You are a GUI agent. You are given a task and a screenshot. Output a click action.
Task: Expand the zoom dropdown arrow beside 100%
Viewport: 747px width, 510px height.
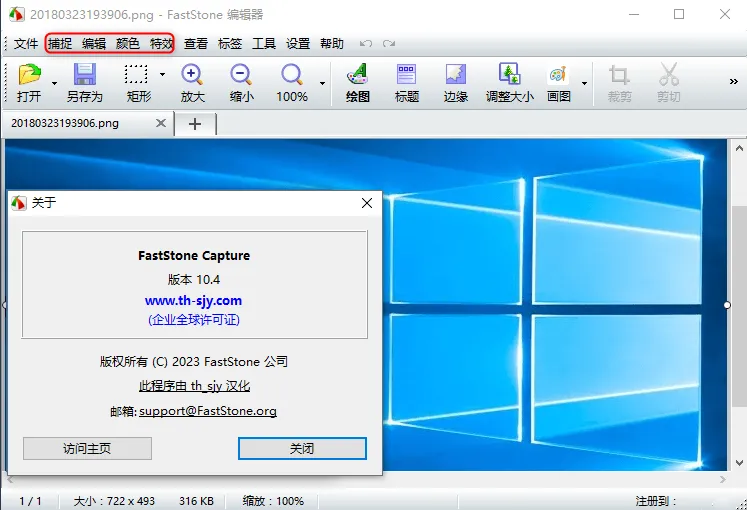tap(323, 83)
